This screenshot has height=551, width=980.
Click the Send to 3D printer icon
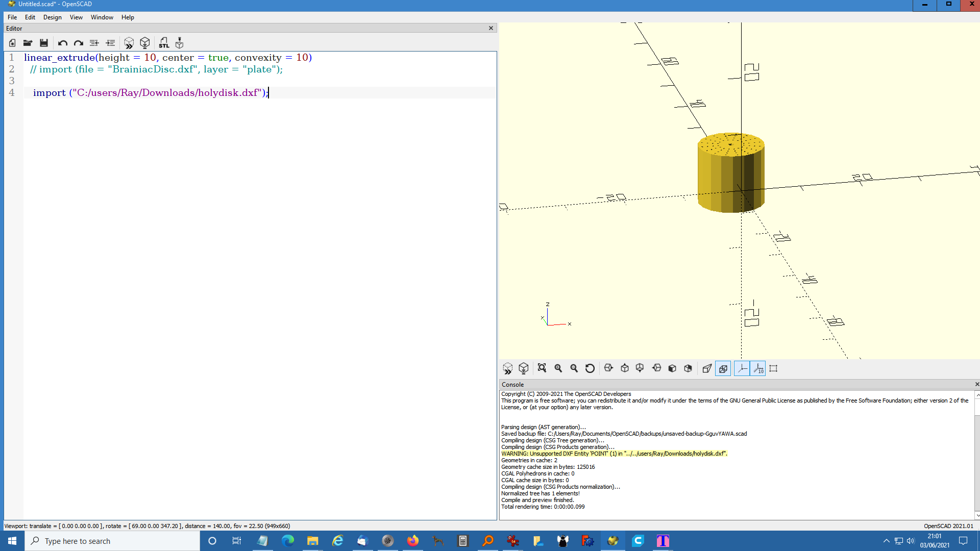[x=179, y=43]
